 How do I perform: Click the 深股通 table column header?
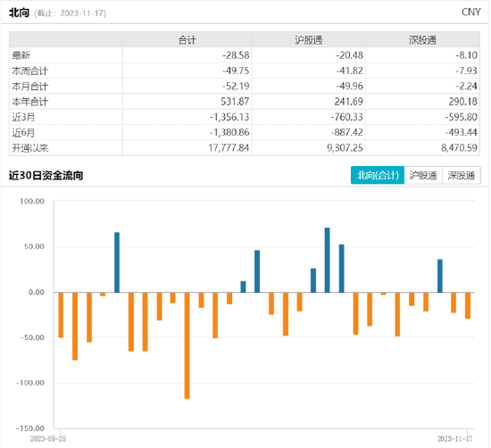pos(422,40)
